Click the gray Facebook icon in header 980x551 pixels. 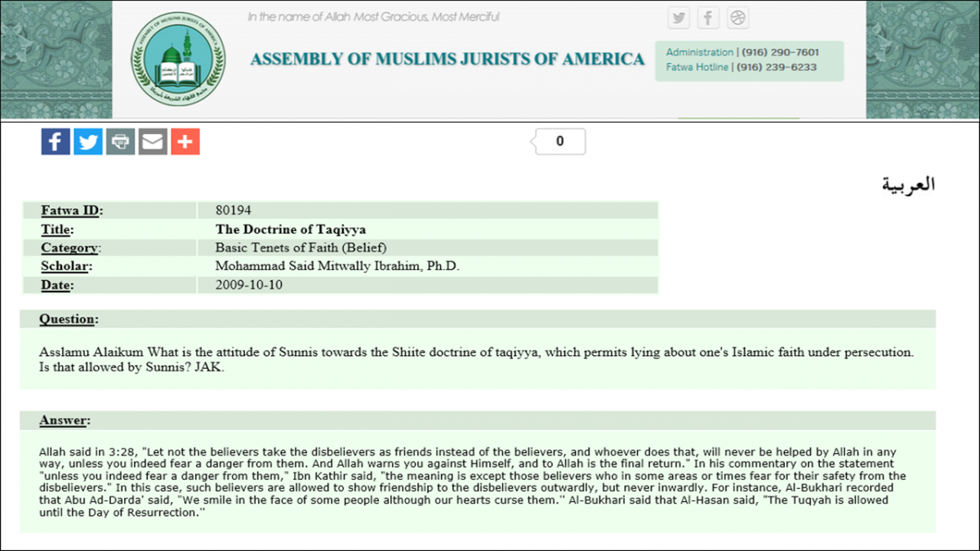(708, 18)
